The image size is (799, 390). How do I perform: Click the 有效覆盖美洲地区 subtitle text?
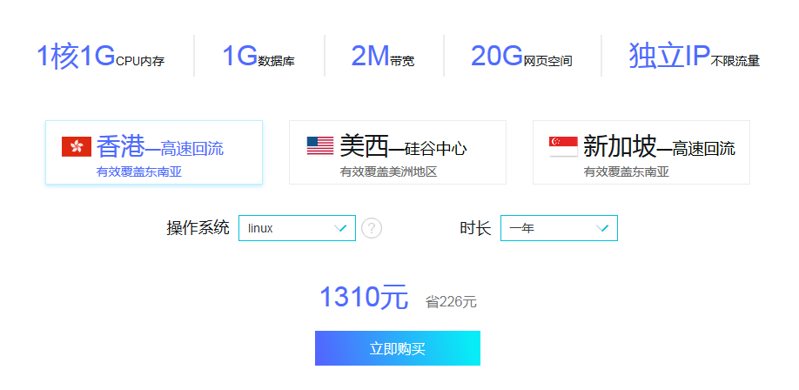coord(388,172)
